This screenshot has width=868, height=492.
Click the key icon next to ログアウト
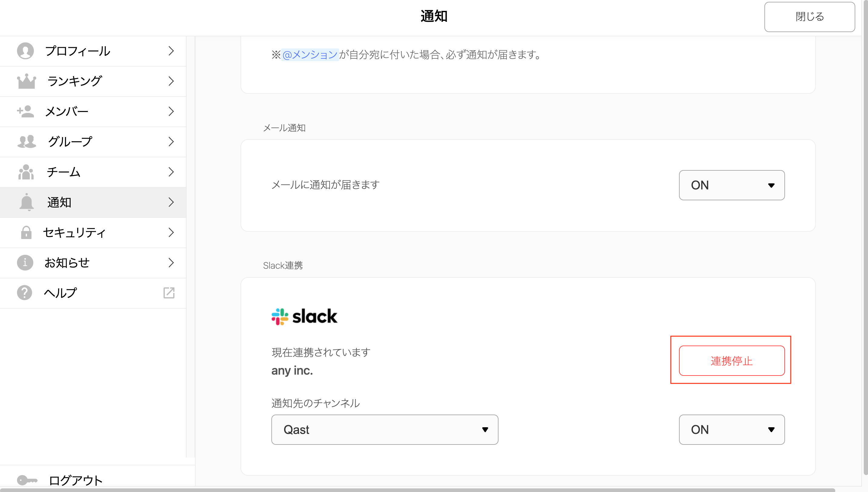(27, 480)
